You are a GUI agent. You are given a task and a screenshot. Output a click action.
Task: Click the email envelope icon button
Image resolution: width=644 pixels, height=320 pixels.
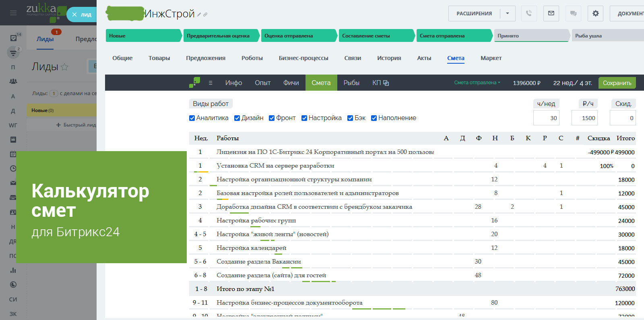coord(551,13)
